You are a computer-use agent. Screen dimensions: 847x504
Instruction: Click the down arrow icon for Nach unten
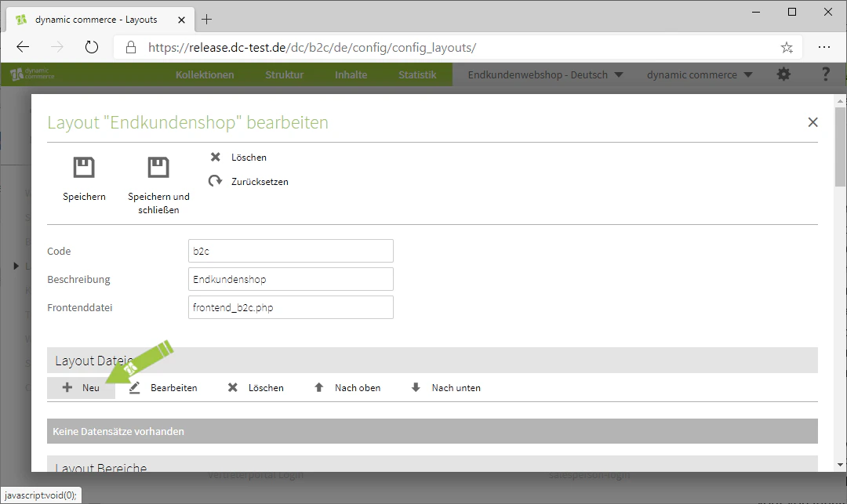(x=416, y=387)
